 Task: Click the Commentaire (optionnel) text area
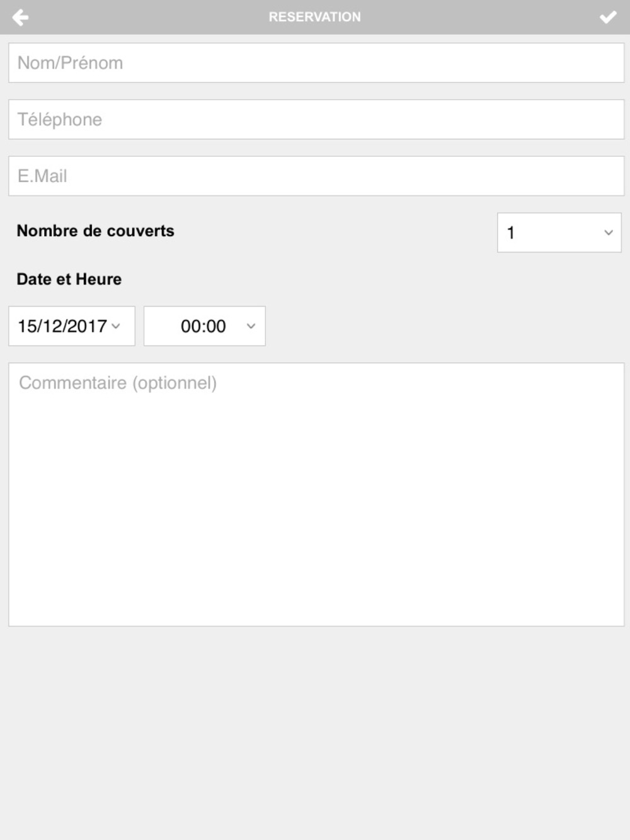point(316,494)
